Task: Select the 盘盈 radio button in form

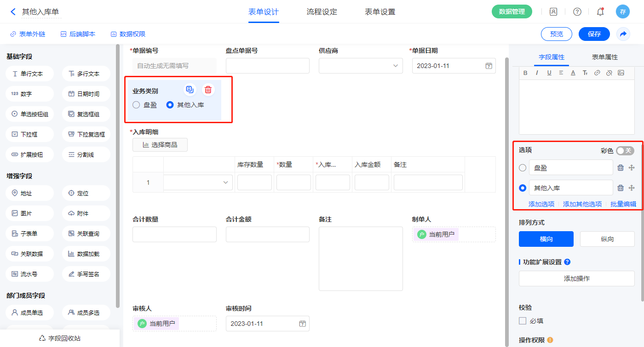Action: coord(136,105)
